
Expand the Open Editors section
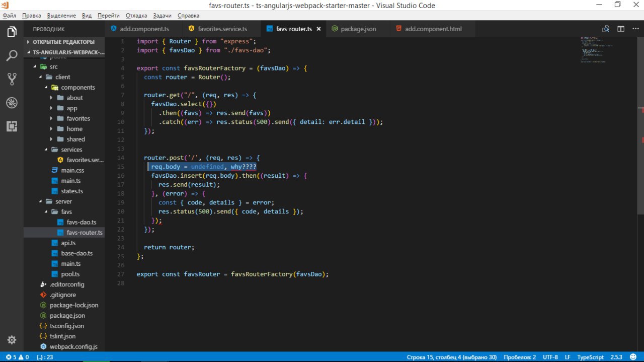[63, 42]
